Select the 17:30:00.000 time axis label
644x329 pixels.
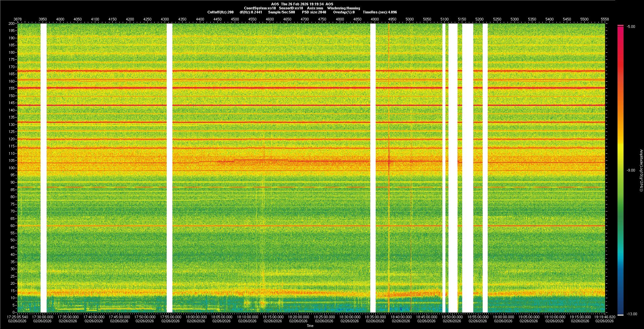(x=43, y=317)
